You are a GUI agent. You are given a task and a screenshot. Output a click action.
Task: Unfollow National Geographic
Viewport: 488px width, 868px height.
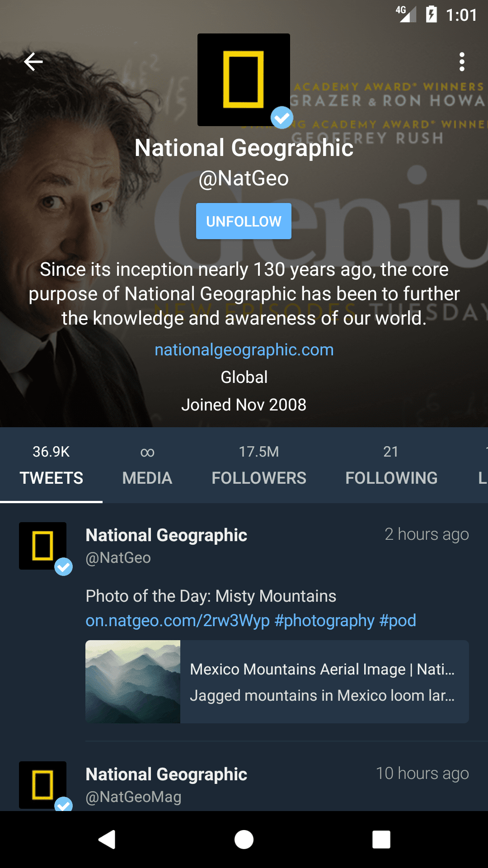pos(244,221)
